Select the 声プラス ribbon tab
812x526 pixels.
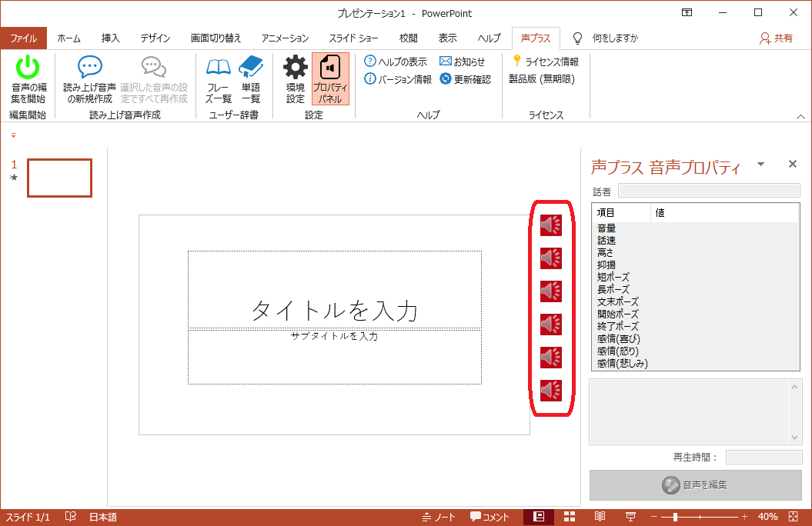click(x=536, y=38)
